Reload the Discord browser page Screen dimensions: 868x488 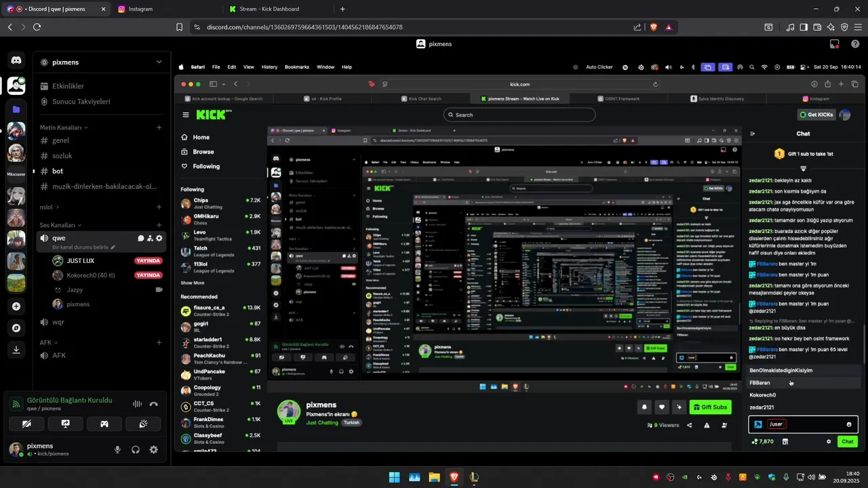(37, 27)
